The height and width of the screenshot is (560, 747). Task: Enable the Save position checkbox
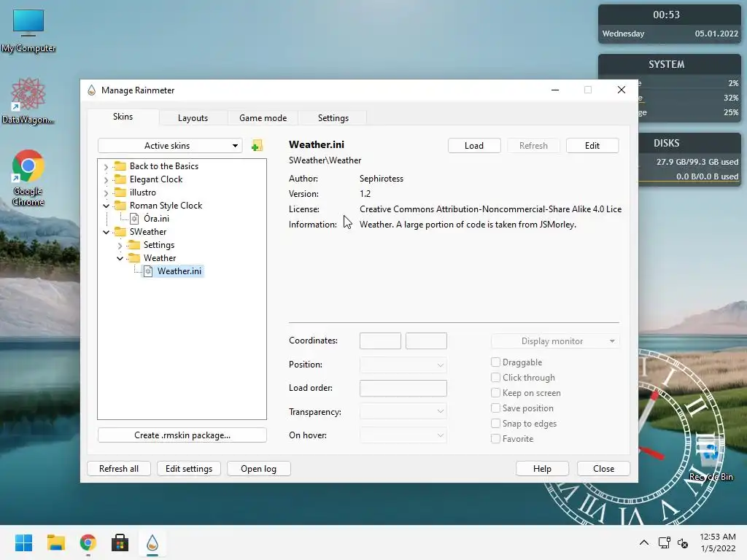(x=495, y=408)
